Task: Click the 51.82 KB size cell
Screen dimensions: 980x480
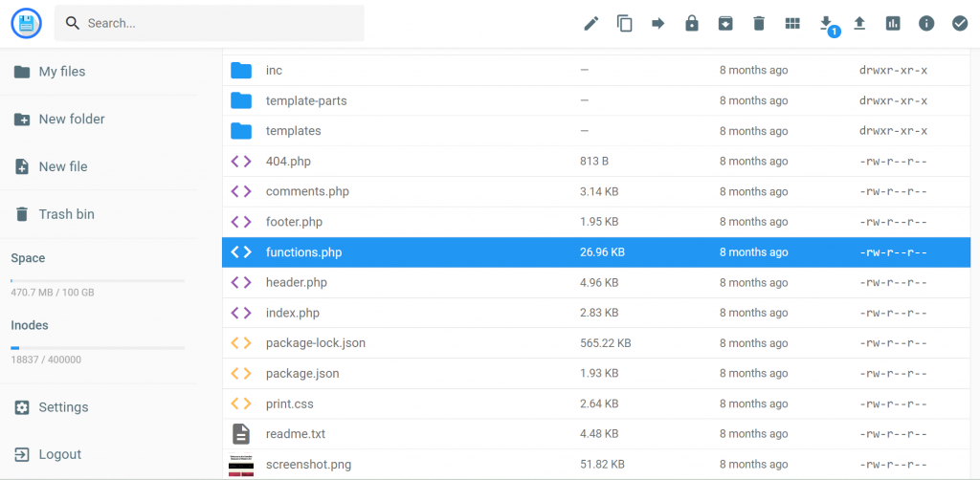Action: (x=602, y=465)
